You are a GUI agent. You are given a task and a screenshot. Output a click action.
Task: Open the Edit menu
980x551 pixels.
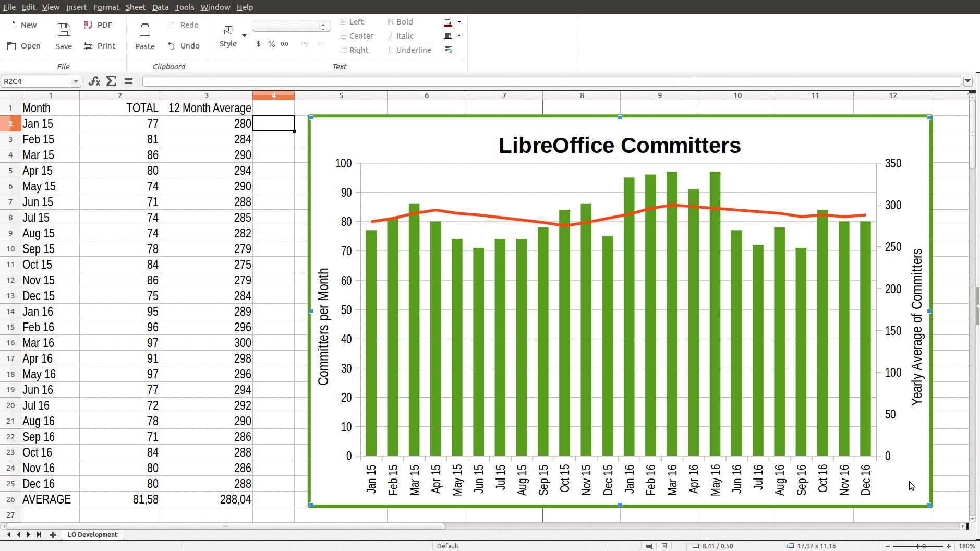[29, 7]
